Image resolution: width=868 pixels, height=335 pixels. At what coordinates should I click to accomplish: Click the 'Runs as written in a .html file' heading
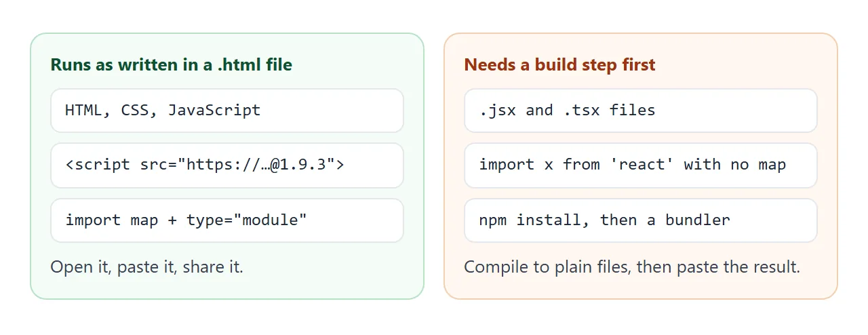pos(172,65)
